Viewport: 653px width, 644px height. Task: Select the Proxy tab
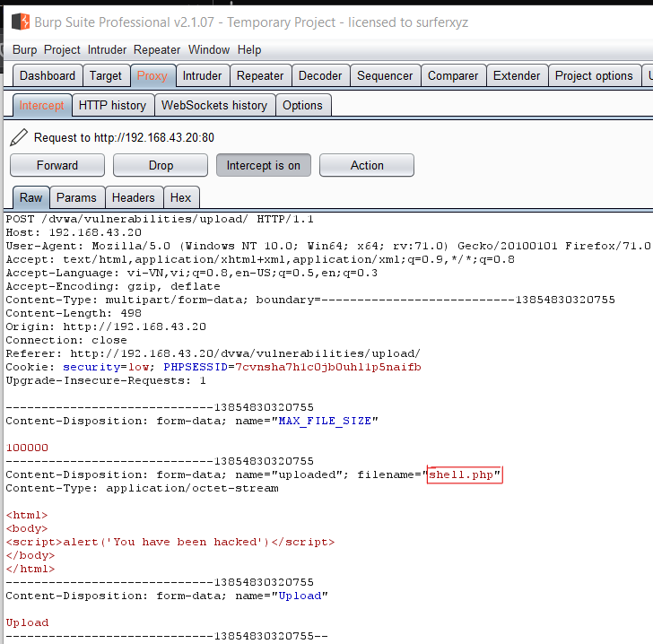tap(152, 76)
